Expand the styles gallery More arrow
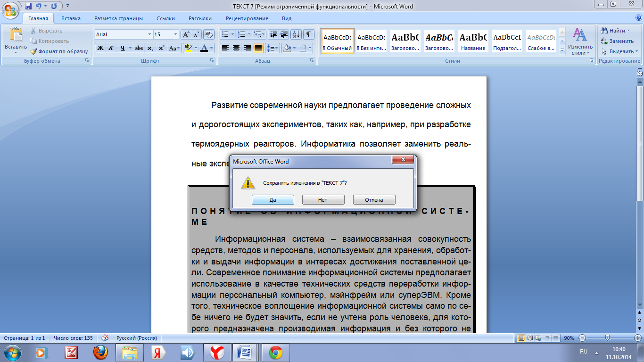Image resolution: width=644 pixels, height=362 pixels. click(562, 49)
